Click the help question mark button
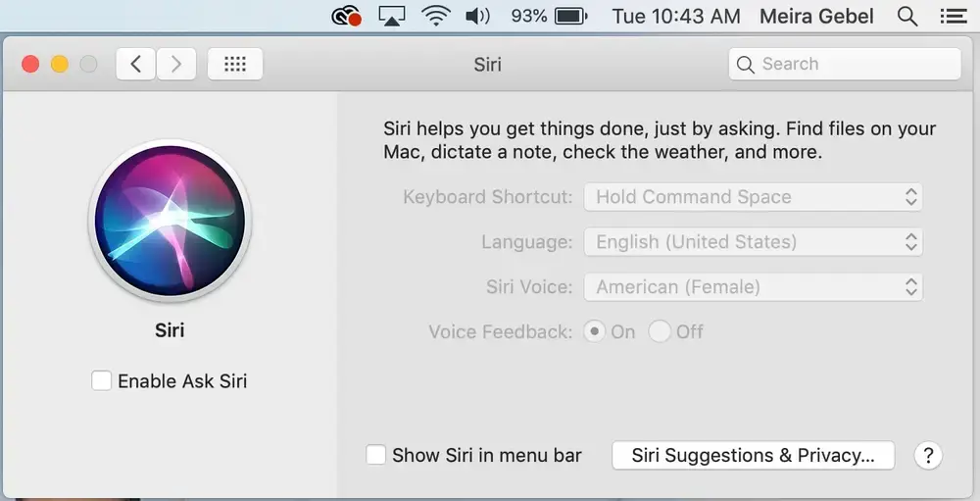 tap(928, 455)
